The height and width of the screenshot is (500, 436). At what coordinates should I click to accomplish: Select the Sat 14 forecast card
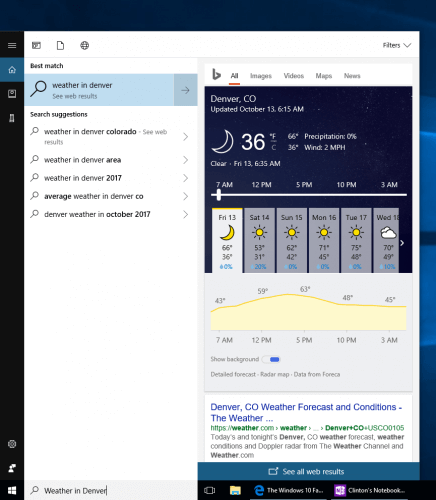259,240
